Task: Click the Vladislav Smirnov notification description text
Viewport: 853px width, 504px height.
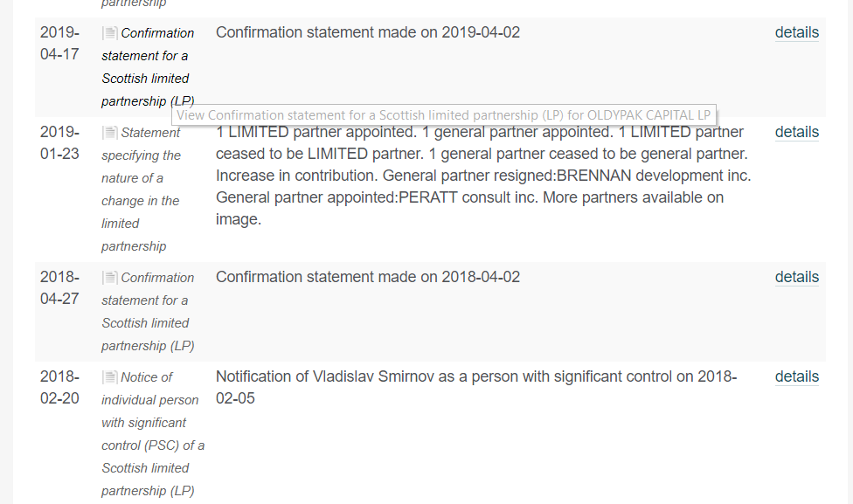Action: coord(476,388)
